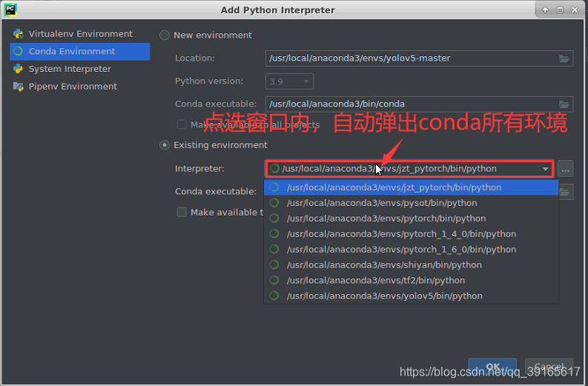
Task: Close the Add Python Interpreter dialog
Action: (x=575, y=10)
